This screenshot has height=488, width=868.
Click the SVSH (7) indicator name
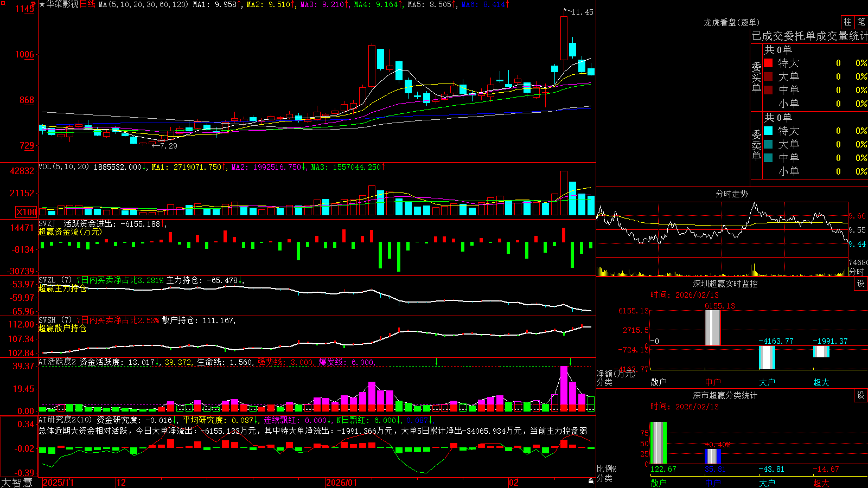point(55,320)
